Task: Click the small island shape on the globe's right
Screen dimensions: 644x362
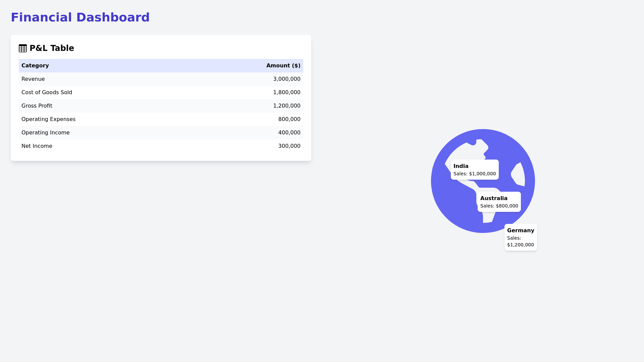Action: point(518,174)
